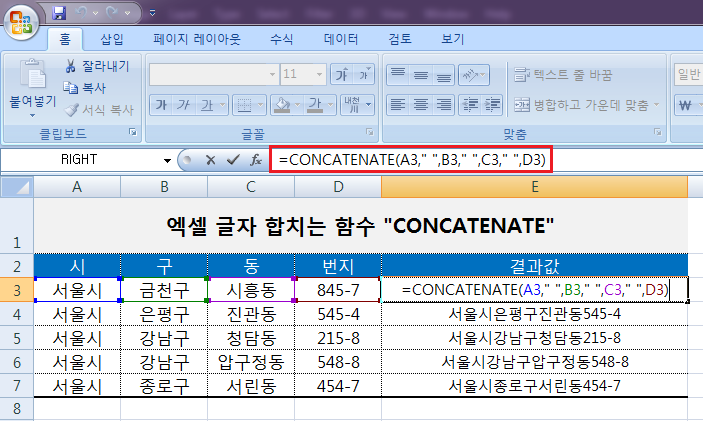This screenshot has height=421, width=703.
Task: Click 텍스트 줄 바꿈 wrap text
Action: (x=563, y=74)
